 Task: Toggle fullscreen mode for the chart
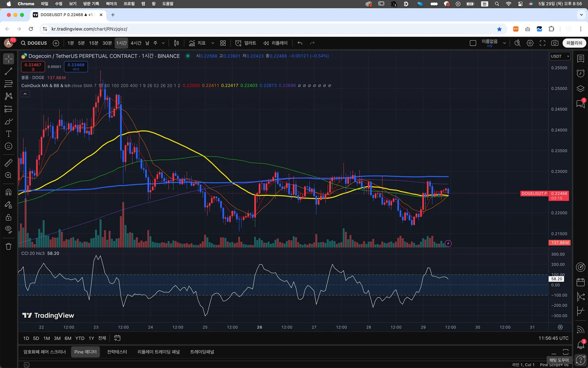pyautogui.click(x=542, y=43)
